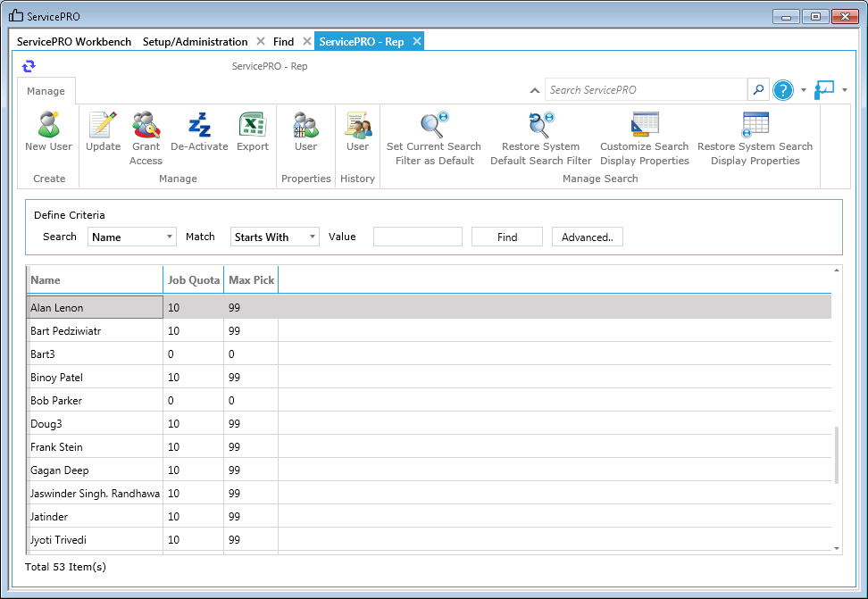Click the Total 53 Item(s) status text

pyautogui.click(x=65, y=567)
